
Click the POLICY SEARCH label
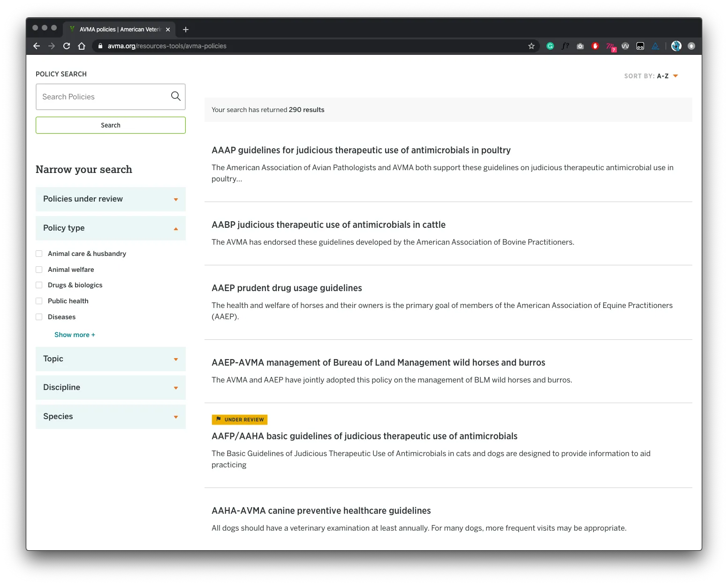[x=61, y=74]
